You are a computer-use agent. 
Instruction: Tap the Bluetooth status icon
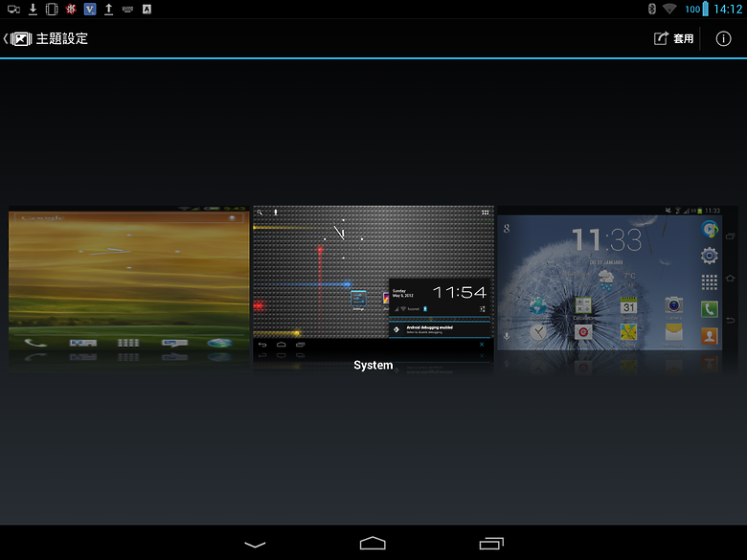pos(652,9)
